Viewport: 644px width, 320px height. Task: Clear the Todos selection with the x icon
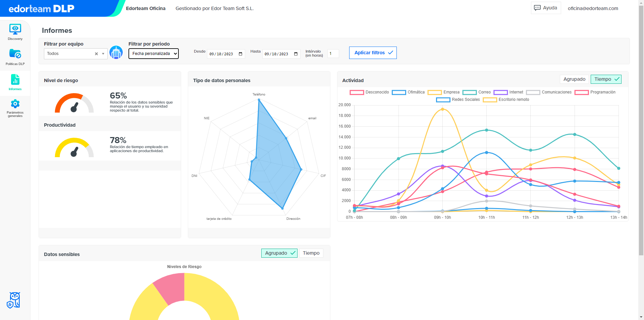[x=96, y=54]
